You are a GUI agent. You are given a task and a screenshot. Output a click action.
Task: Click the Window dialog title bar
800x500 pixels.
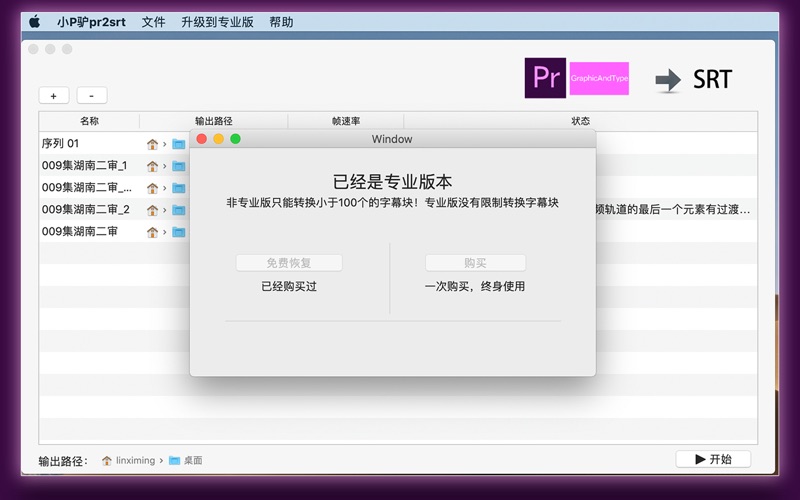click(x=392, y=139)
